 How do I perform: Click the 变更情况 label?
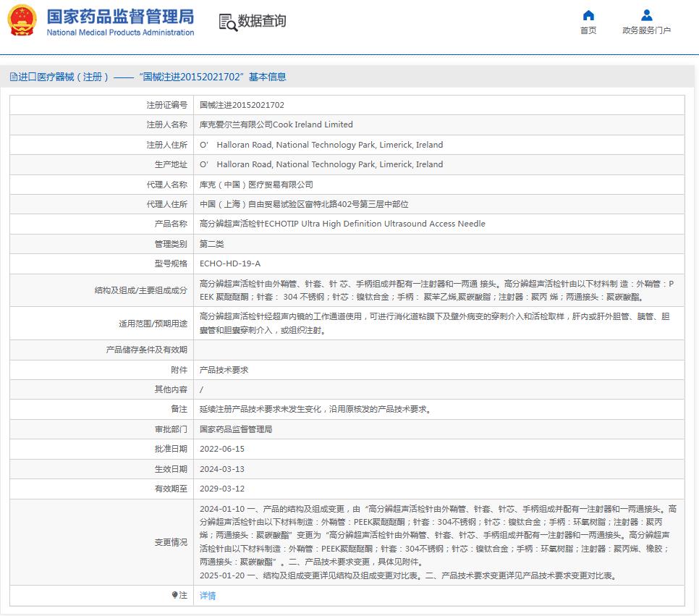coord(171,542)
